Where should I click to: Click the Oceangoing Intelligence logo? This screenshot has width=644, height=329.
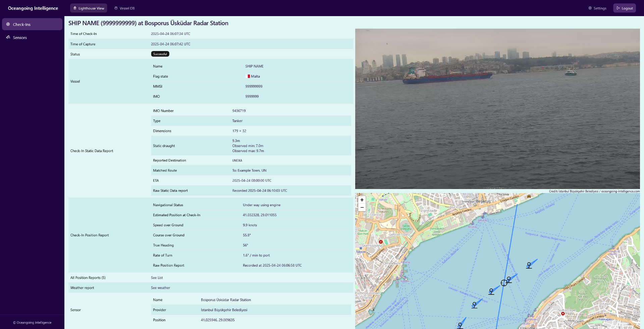33,8
